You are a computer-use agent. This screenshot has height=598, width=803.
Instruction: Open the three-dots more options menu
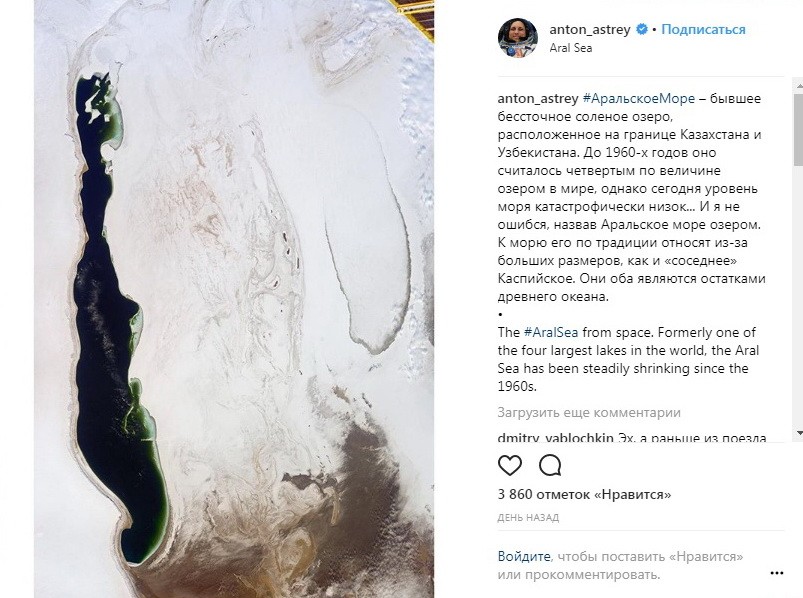click(x=776, y=573)
